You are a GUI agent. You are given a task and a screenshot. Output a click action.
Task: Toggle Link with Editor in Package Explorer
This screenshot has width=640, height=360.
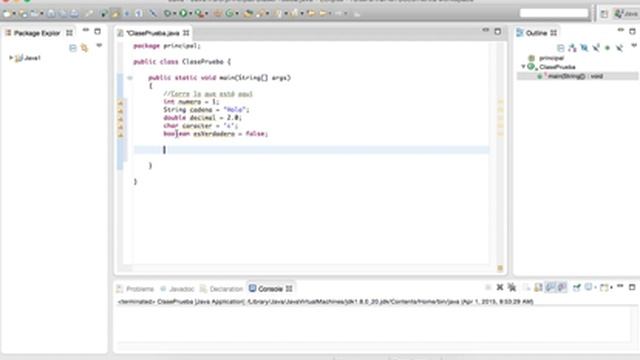pos(84,48)
